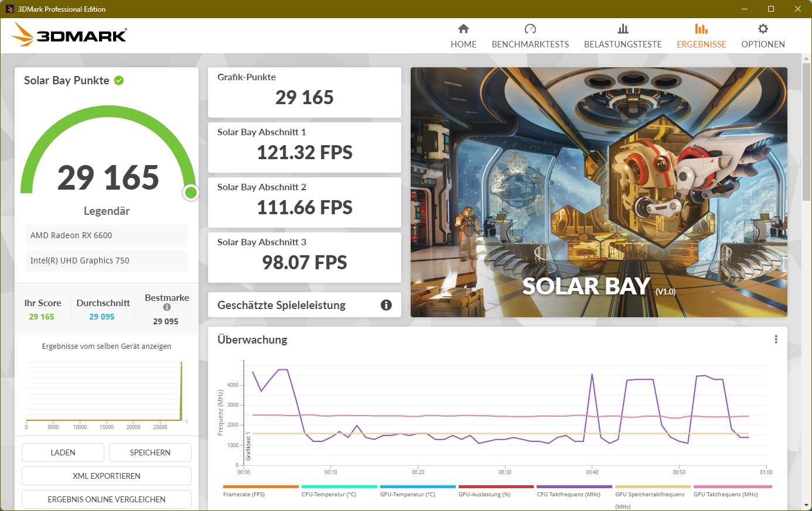The height and width of the screenshot is (511, 812).
Task: Minimize the 3DMark window
Action: coord(745,9)
